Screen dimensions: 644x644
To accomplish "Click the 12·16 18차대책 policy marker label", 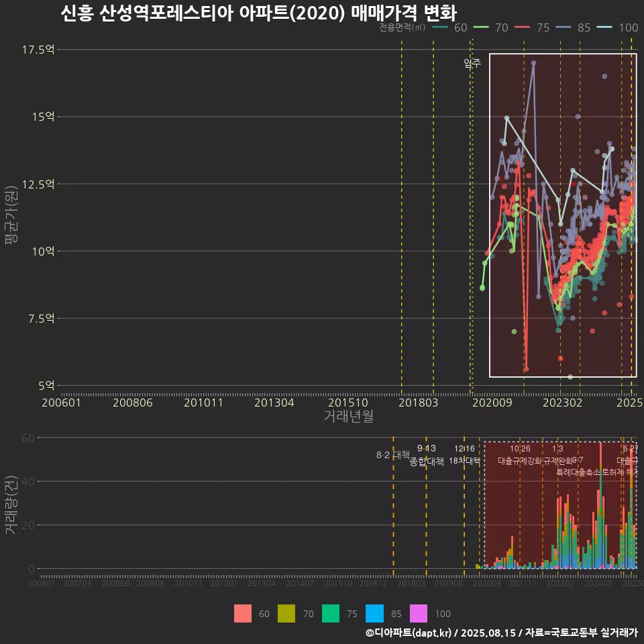I will tap(464, 455).
